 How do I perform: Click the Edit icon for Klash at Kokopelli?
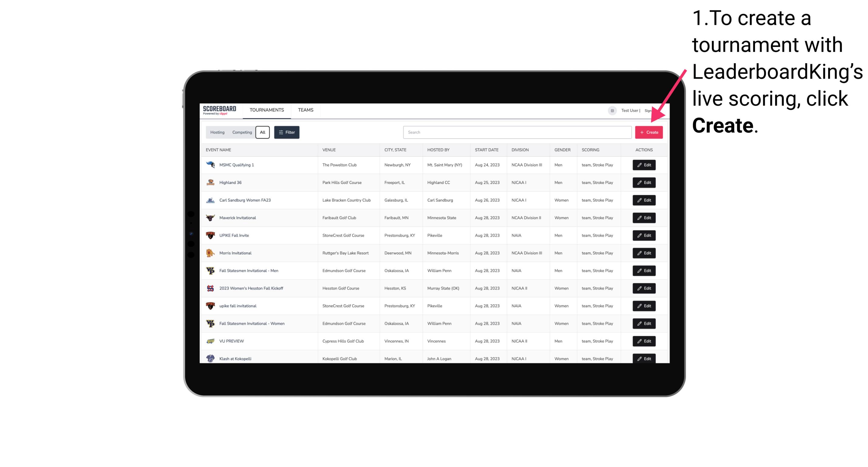644,358
